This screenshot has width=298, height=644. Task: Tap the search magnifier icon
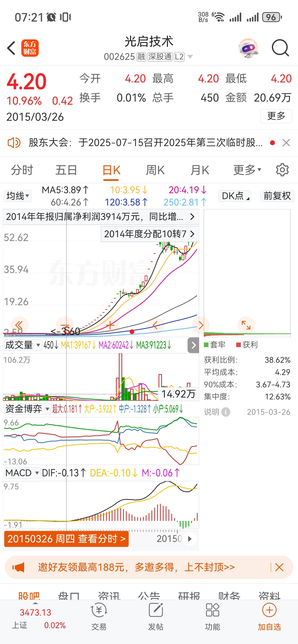coord(280,48)
